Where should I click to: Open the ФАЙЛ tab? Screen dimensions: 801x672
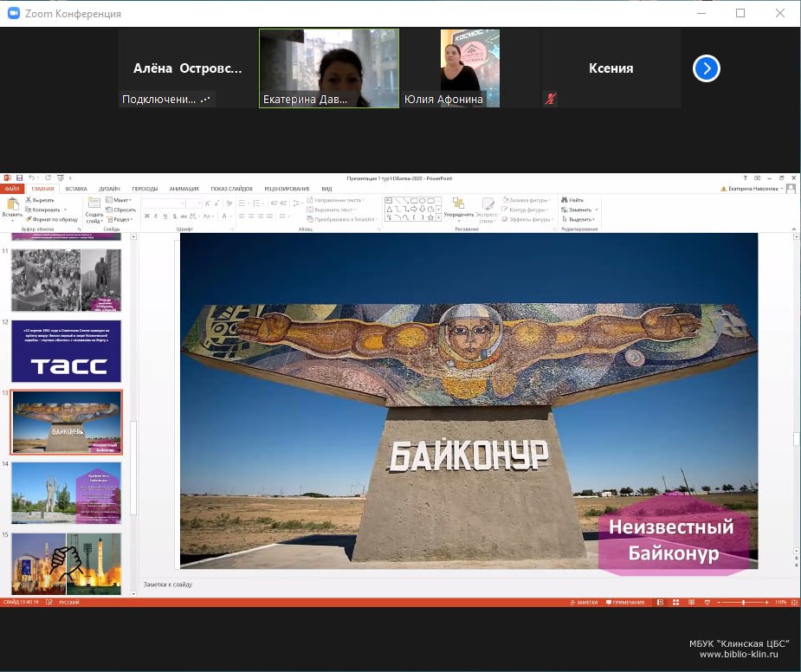[12, 189]
